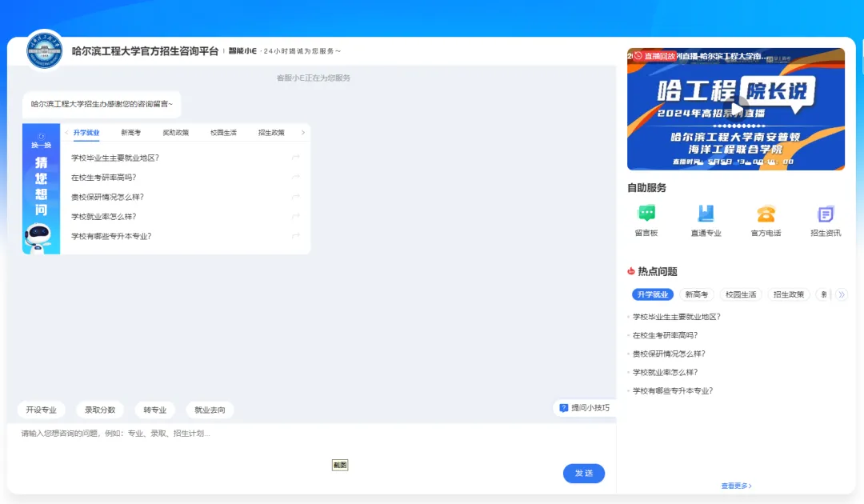Expand hot question tags with the double-chevron
This screenshot has width=864, height=504.
pyautogui.click(x=841, y=294)
